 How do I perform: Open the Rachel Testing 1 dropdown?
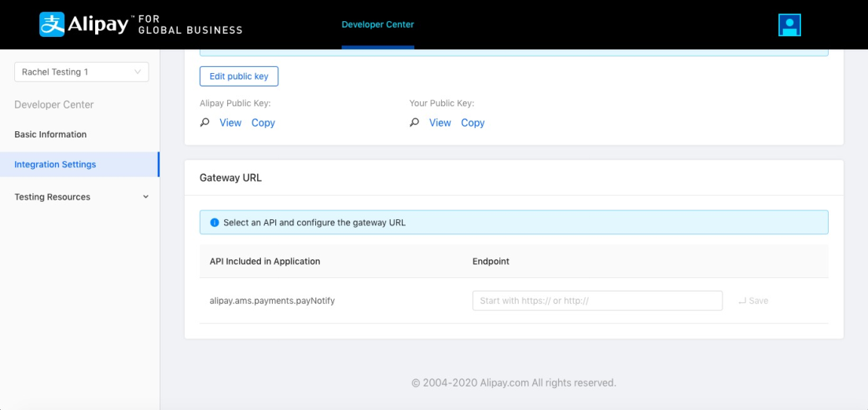click(81, 72)
